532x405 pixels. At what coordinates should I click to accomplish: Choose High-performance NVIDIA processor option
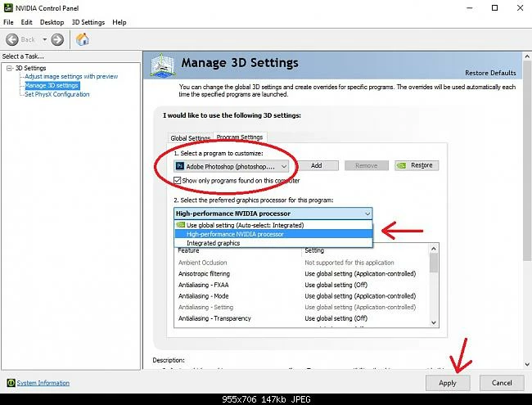pyautogui.click(x=273, y=234)
